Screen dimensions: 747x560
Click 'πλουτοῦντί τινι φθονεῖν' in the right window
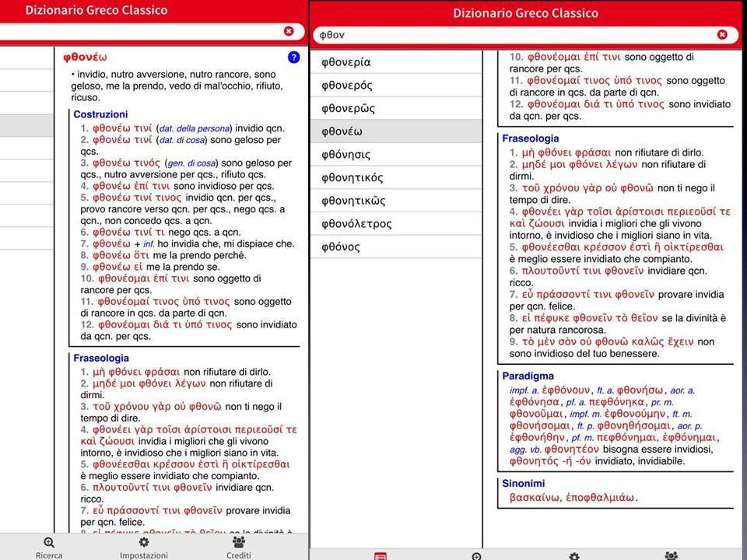(x=581, y=271)
